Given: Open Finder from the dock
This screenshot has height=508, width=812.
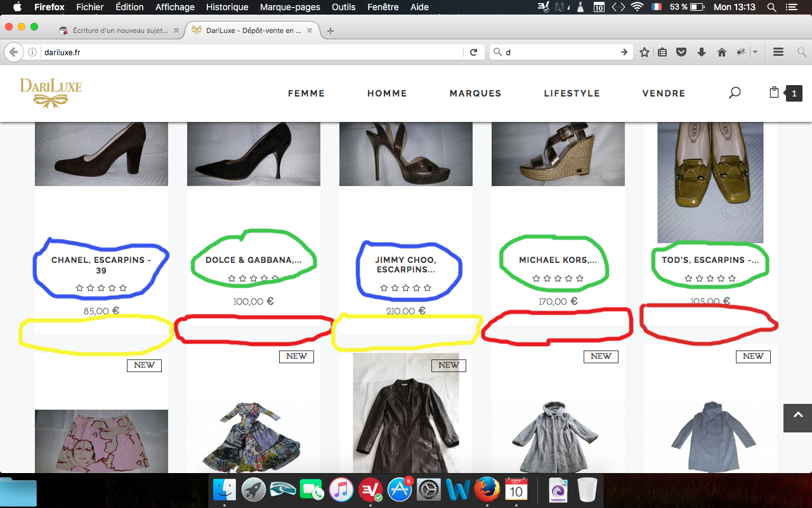Looking at the screenshot, I should 225,490.
